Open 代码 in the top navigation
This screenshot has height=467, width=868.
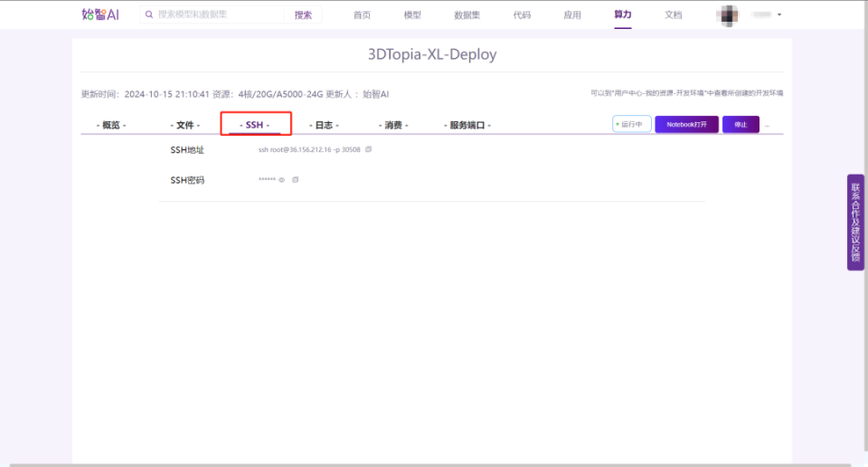point(522,15)
